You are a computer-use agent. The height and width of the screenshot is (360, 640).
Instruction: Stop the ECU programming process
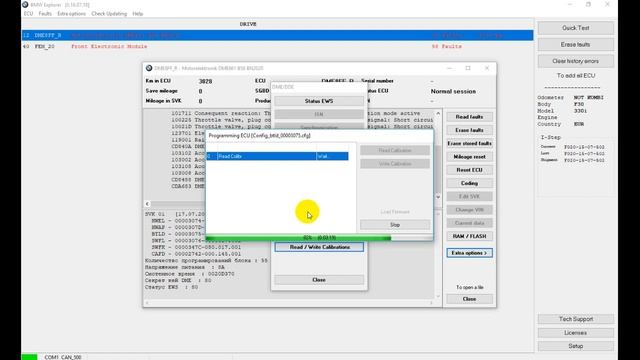[395, 225]
